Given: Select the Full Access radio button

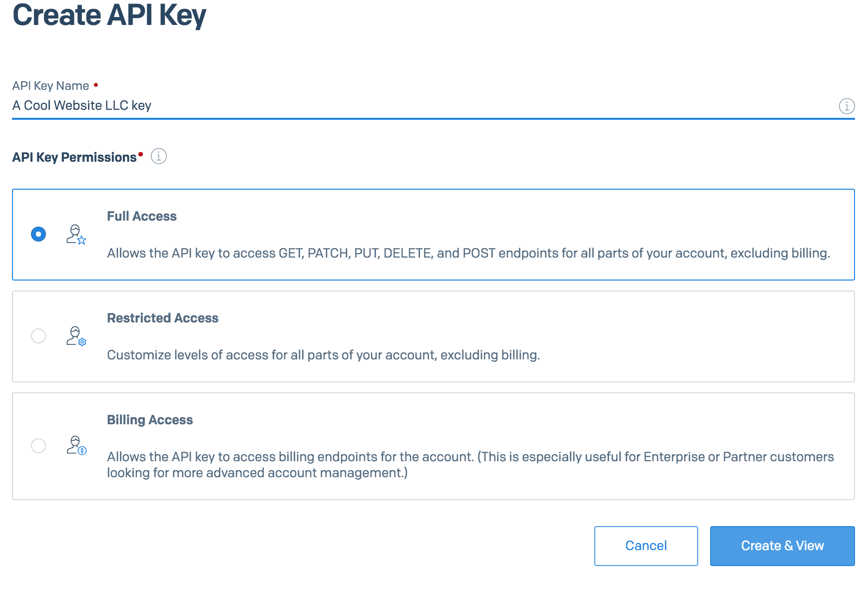Looking at the screenshot, I should pos(38,234).
